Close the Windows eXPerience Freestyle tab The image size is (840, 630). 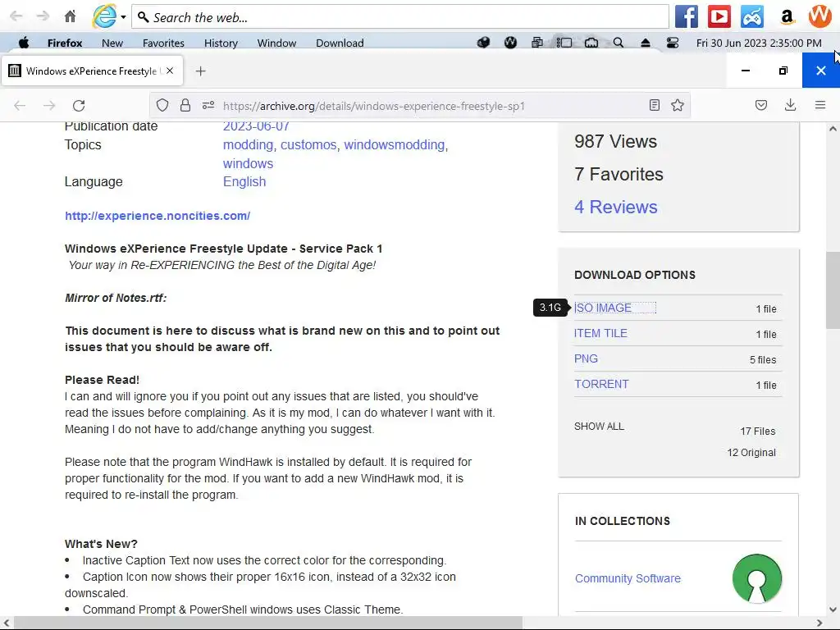(x=170, y=71)
